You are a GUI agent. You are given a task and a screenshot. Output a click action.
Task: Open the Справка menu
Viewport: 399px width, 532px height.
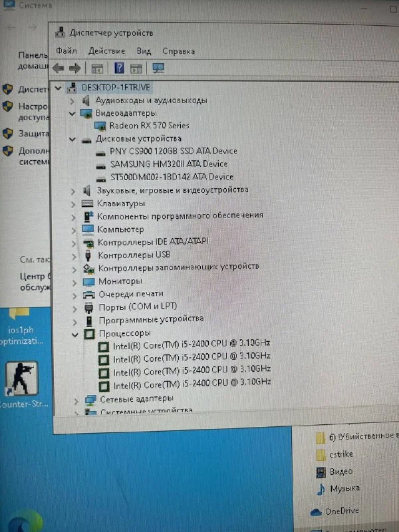(x=178, y=51)
